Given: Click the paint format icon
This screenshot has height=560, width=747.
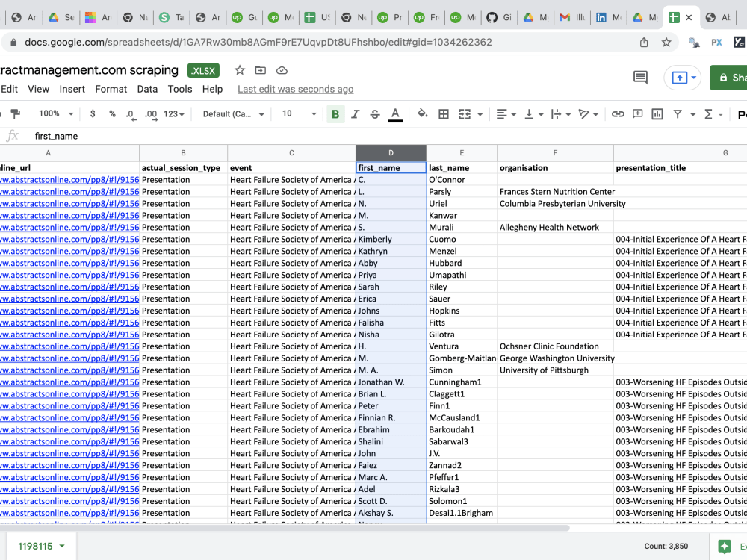Looking at the screenshot, I should click(x=15, y=113).
